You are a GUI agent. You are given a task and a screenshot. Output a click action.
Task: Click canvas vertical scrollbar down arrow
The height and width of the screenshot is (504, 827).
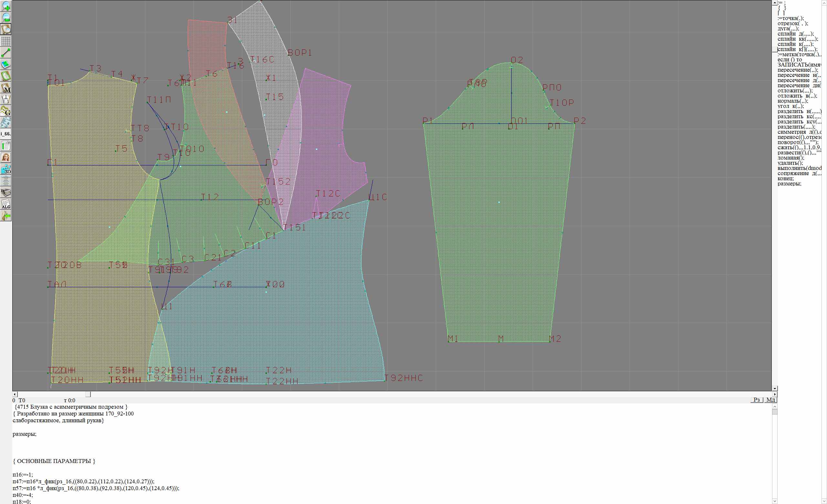click(775, 388)
